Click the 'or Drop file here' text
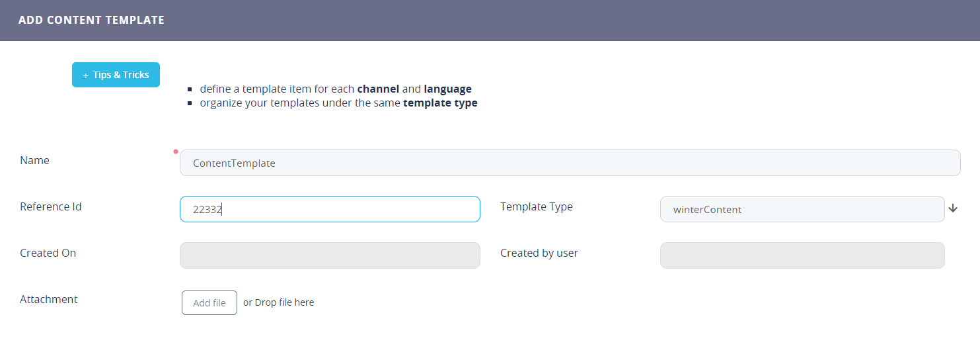Image resolution: width=980 pixels, height=356 pixels. [x=278, y=302]
